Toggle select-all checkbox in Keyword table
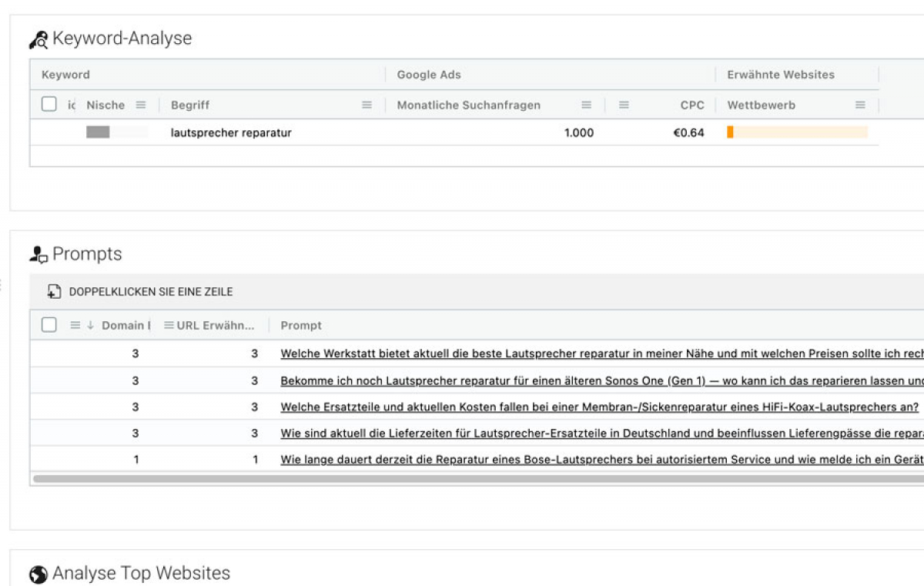The image size is (924, 586). click(x=49, y=105)
